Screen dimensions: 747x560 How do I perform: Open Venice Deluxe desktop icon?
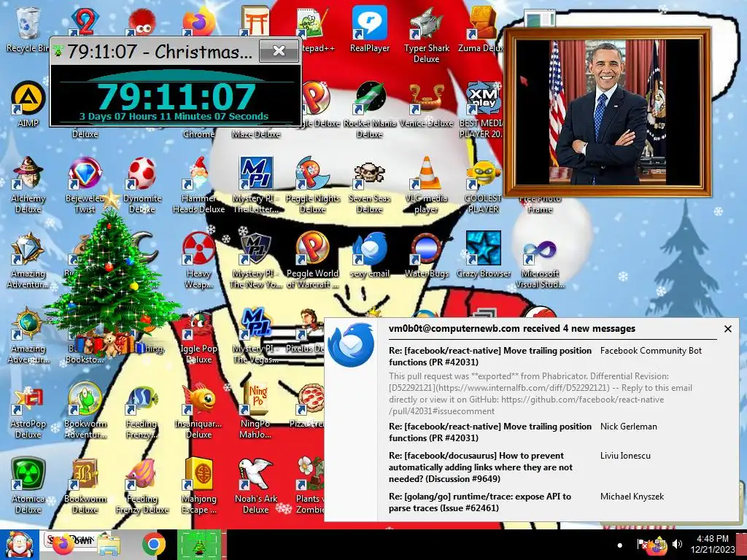pos(426,105)
